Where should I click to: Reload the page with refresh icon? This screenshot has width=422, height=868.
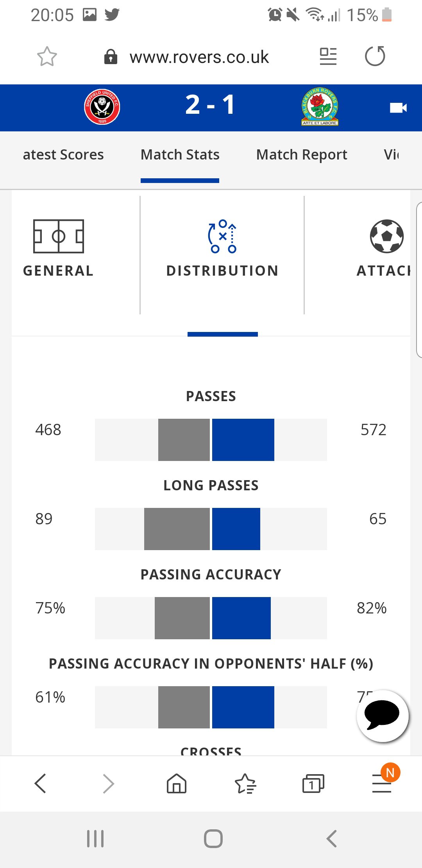coord(375,56)
